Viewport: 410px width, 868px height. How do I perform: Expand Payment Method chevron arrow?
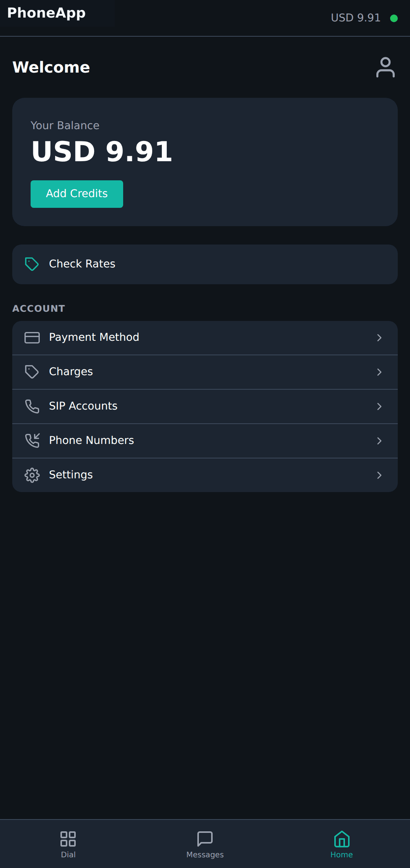coord(379,338)
